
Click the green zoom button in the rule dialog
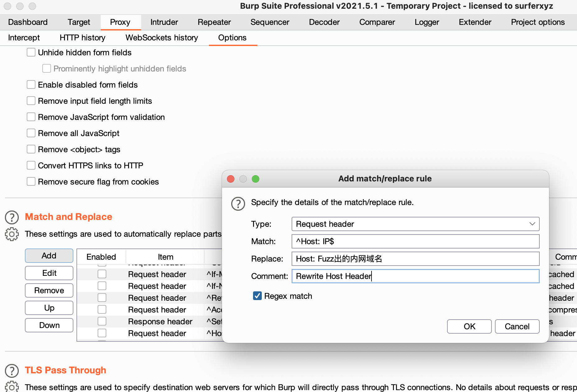[256, 179]
